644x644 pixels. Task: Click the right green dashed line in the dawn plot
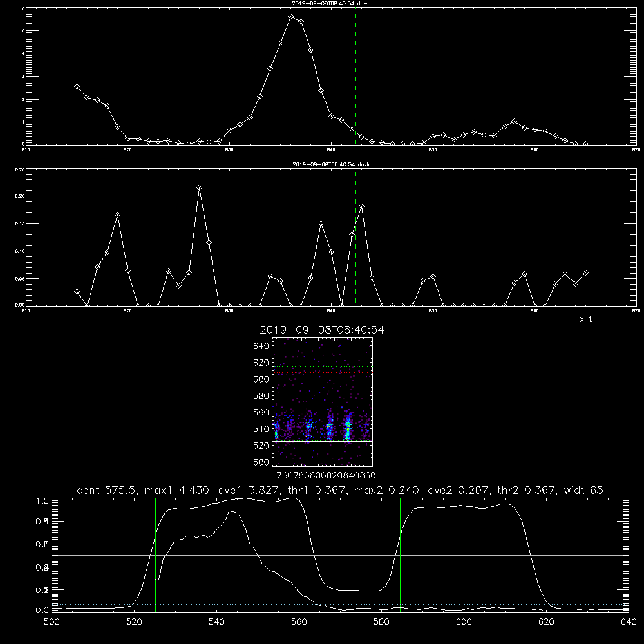click(355, 77)
